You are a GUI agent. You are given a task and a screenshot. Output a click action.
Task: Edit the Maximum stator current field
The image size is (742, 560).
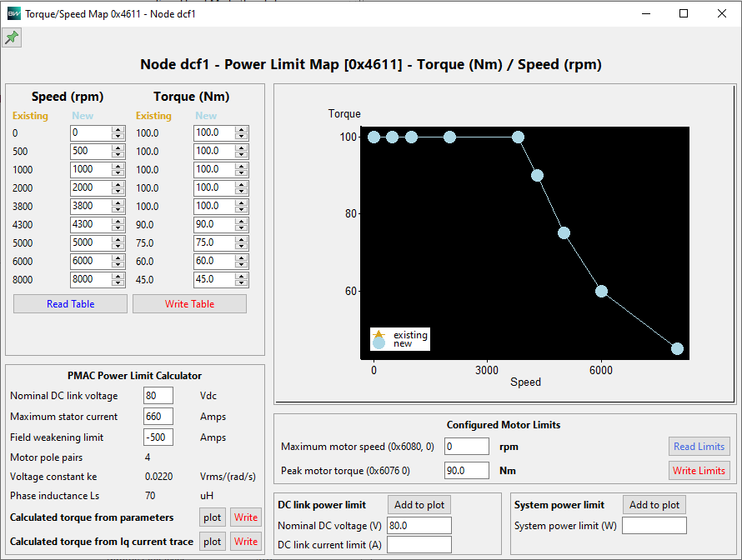[x=158, y=416]
